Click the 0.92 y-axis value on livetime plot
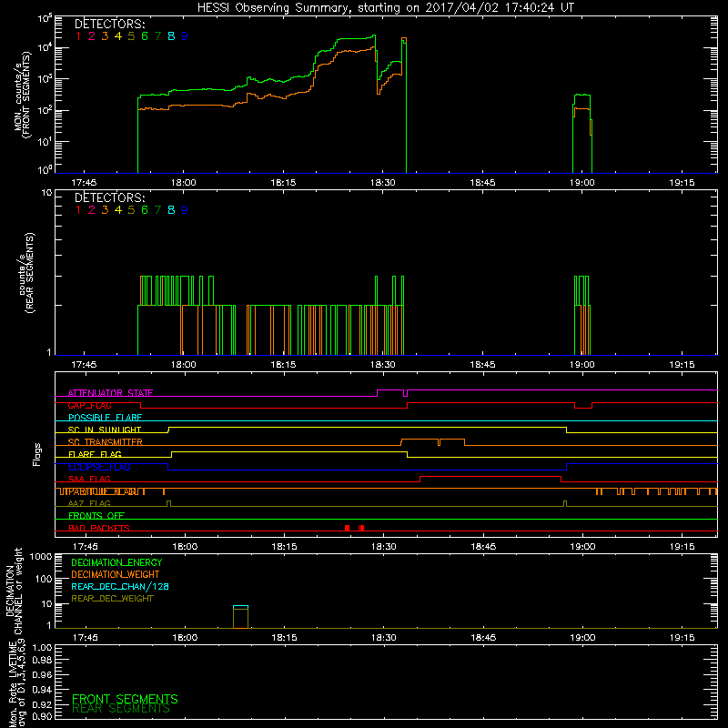 click(x=42, y=704)
